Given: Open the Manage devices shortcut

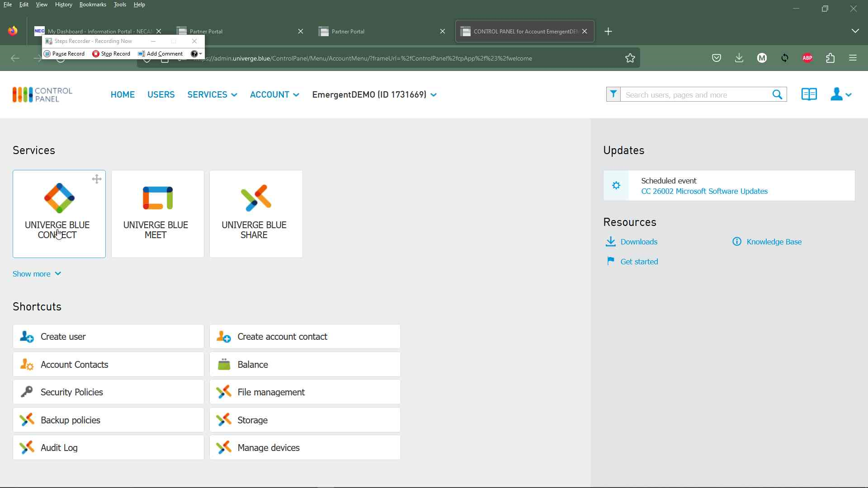Looking at the screenshot, I should point(305,448).
